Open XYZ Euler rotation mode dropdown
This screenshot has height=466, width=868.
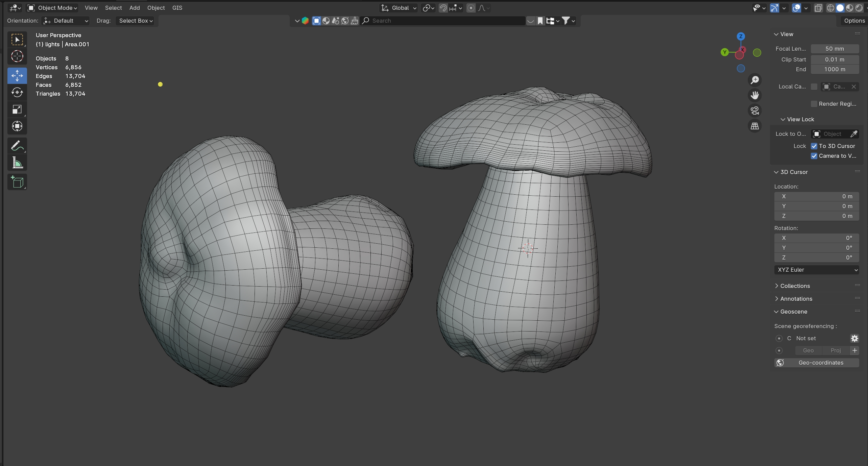(x=816, y=270)
